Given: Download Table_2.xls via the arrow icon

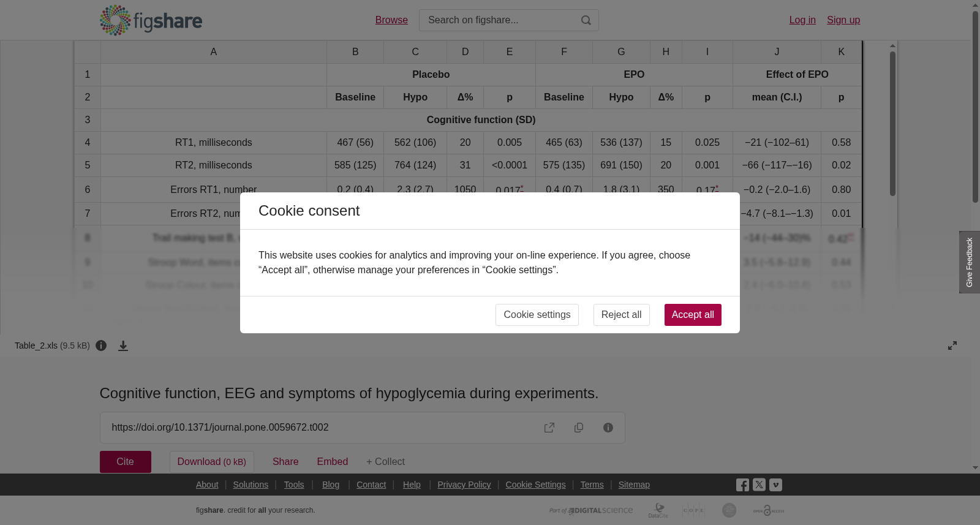Looking at the screenshot, I should 123,346.
